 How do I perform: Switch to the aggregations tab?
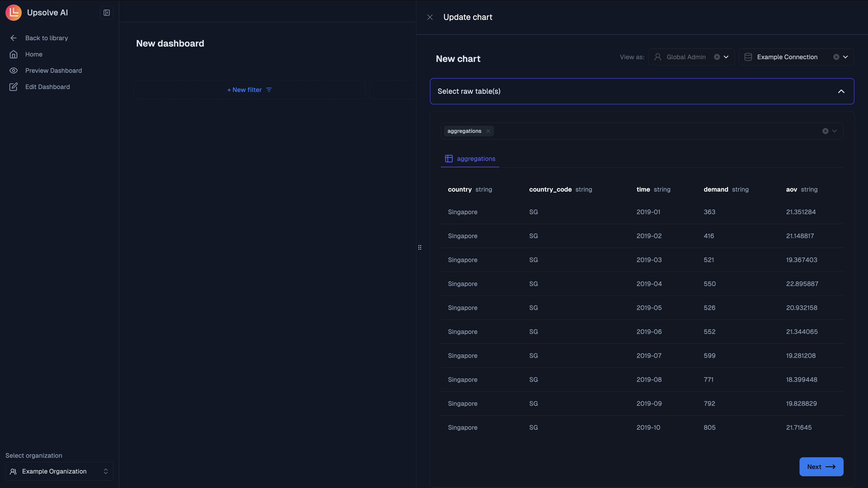[476, 159]
